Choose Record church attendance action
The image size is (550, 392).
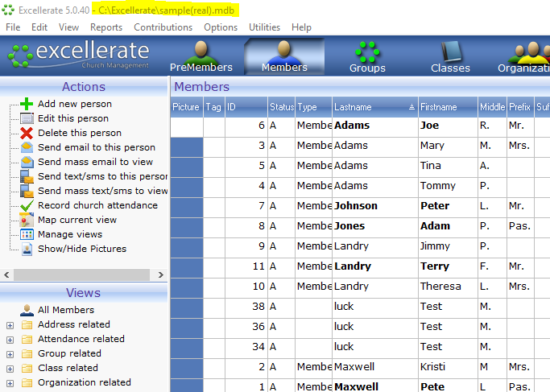point(98,205)
